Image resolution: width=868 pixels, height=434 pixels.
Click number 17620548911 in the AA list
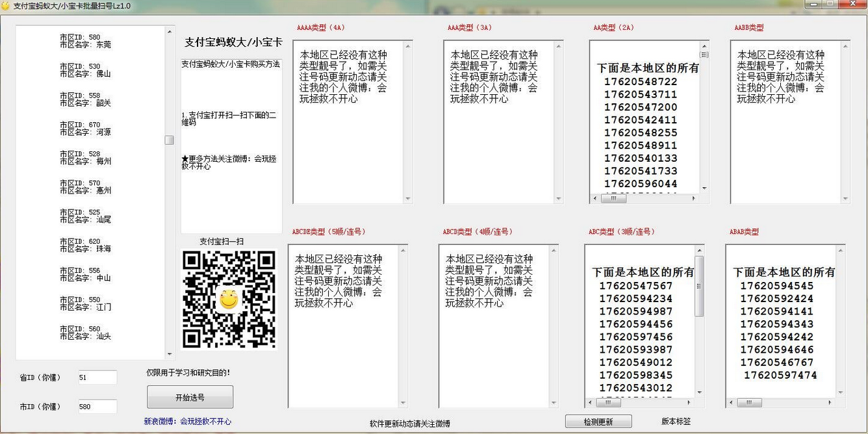point(641,146)
